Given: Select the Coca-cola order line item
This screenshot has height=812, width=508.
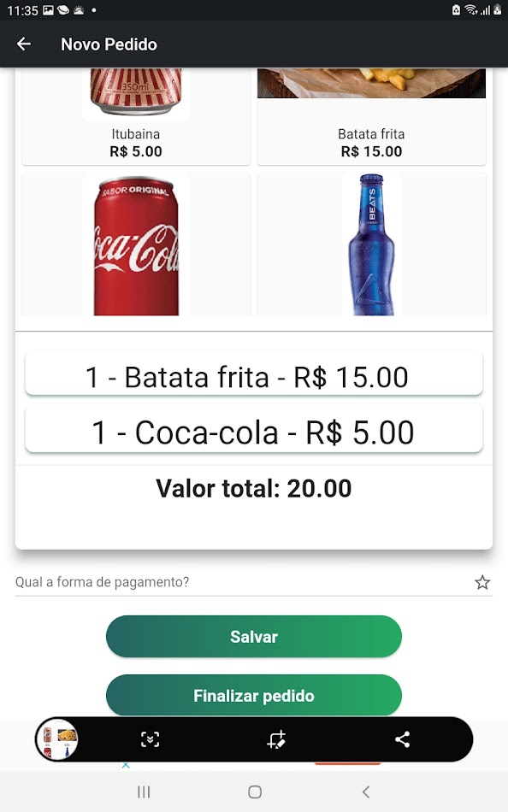Looking at the screenshot, I should click(x=253, y=430).
